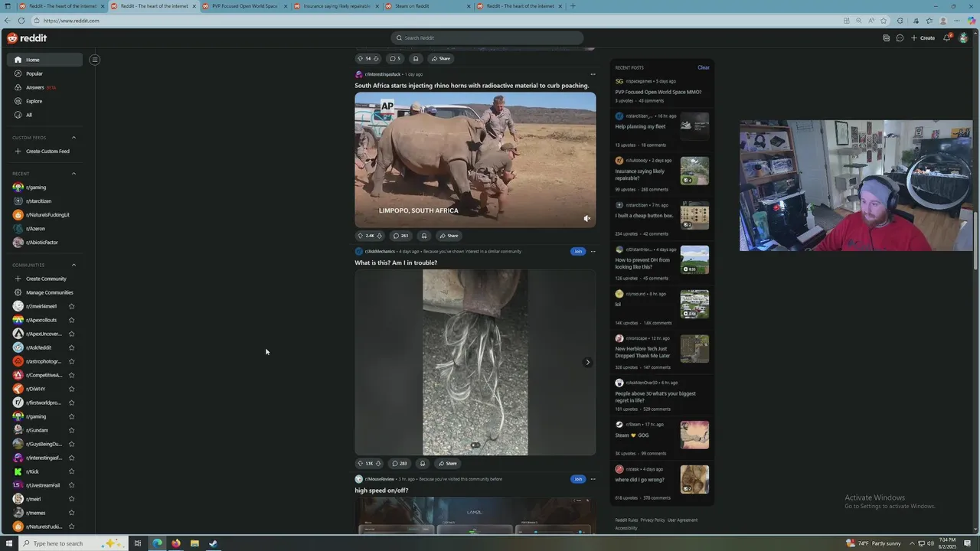Image resolution: width=980 pixels, height=551 pixels.
Task: Open the chat icon in the header
Action: [900, 38]
